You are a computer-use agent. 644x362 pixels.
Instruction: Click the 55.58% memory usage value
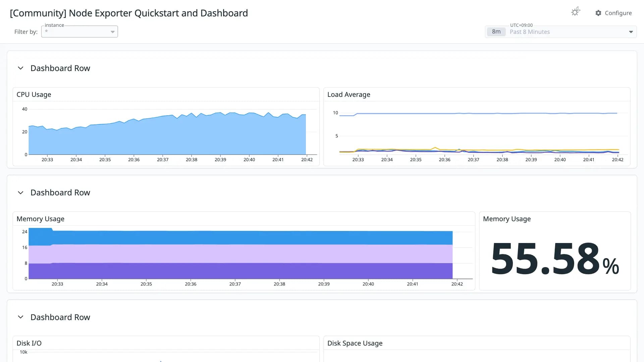[555, 259]
